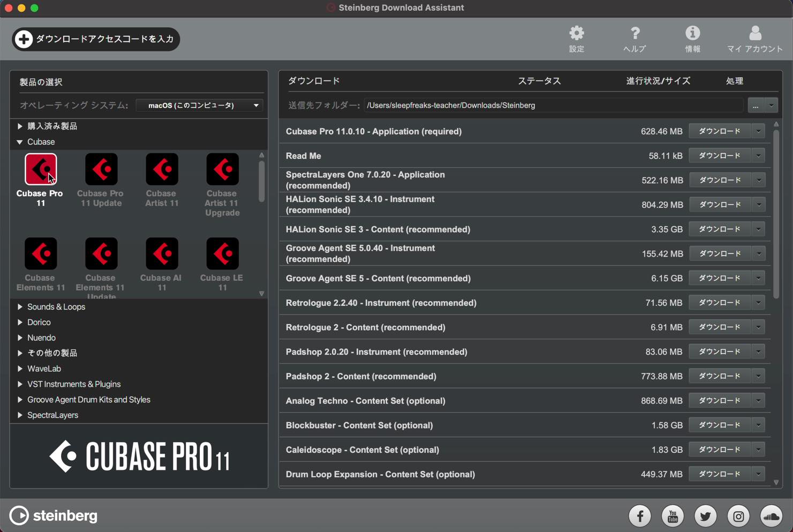Screen dimensions: 793x532
Task: Select the Cubase Pro 11 product icon
Action: (41, 169)
